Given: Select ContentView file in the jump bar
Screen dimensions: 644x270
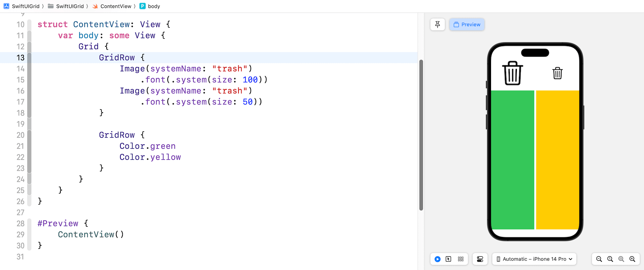Looking at the screenshot, I should click(x=112, y=6).
